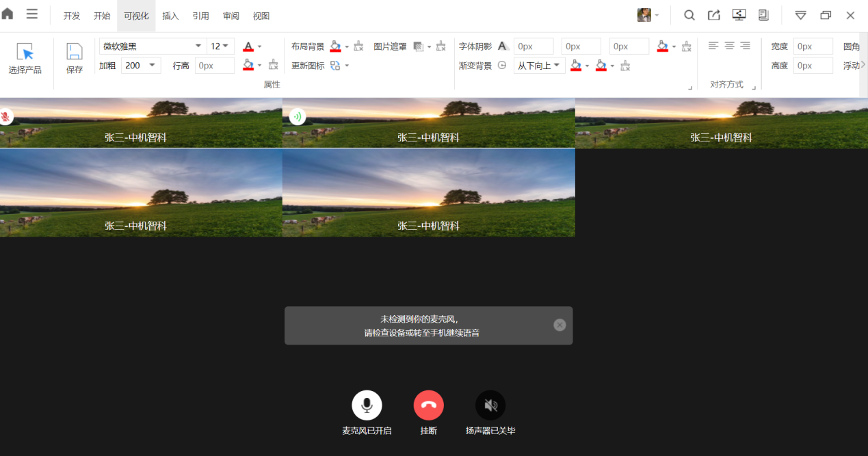Click the muted mic badge on the first video tile
The height and width of the screenshot is (456, 868).
(x=5, y=117)
